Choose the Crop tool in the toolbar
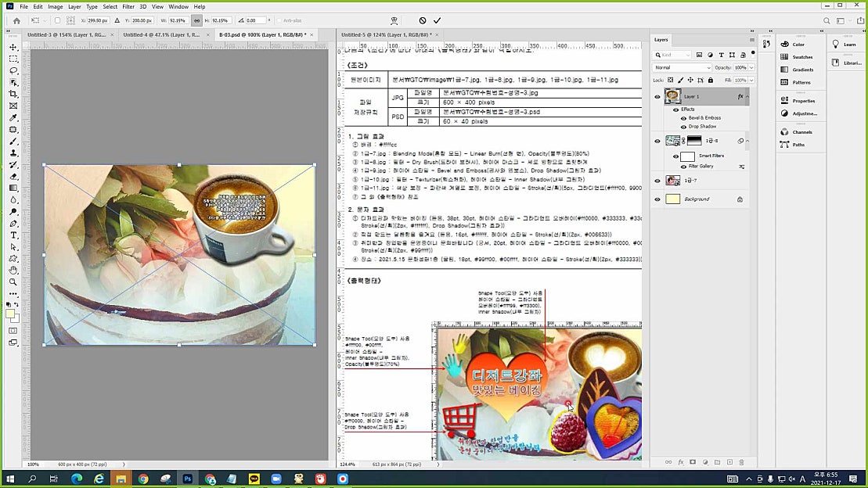Viewport: 868px width, 488px height. [x=13, y=94]
